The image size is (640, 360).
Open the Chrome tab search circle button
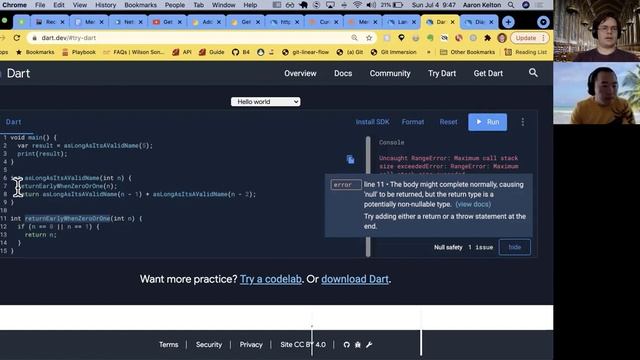[543, 22]
